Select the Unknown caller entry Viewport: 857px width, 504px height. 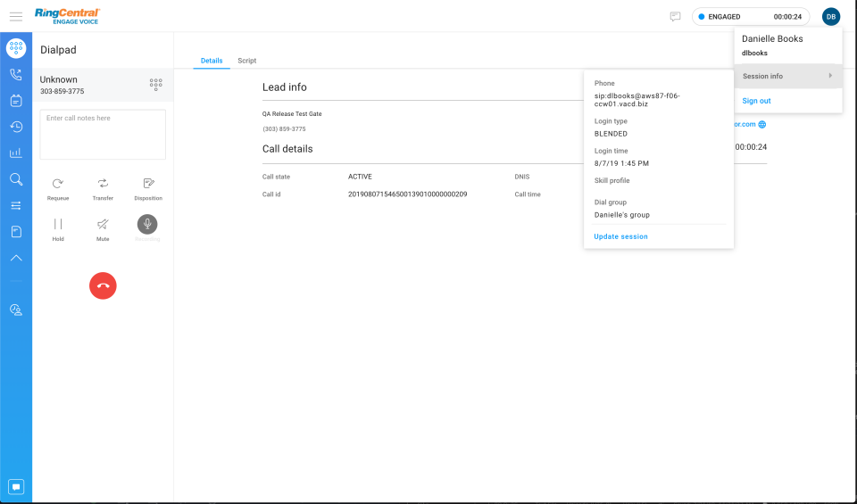(x=103, y=85)
